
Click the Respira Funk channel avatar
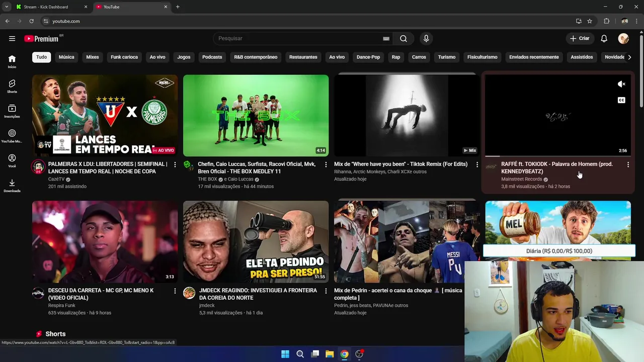[x=38, y=293]
